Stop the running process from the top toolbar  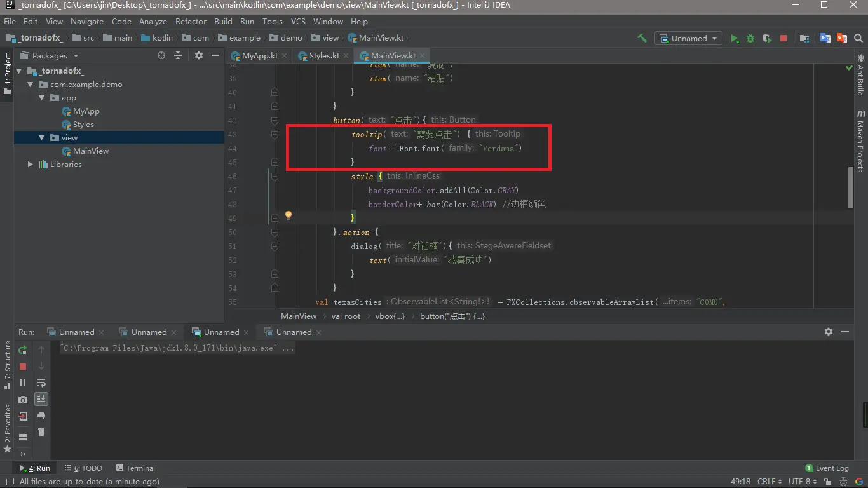click(x=783, y=38)
